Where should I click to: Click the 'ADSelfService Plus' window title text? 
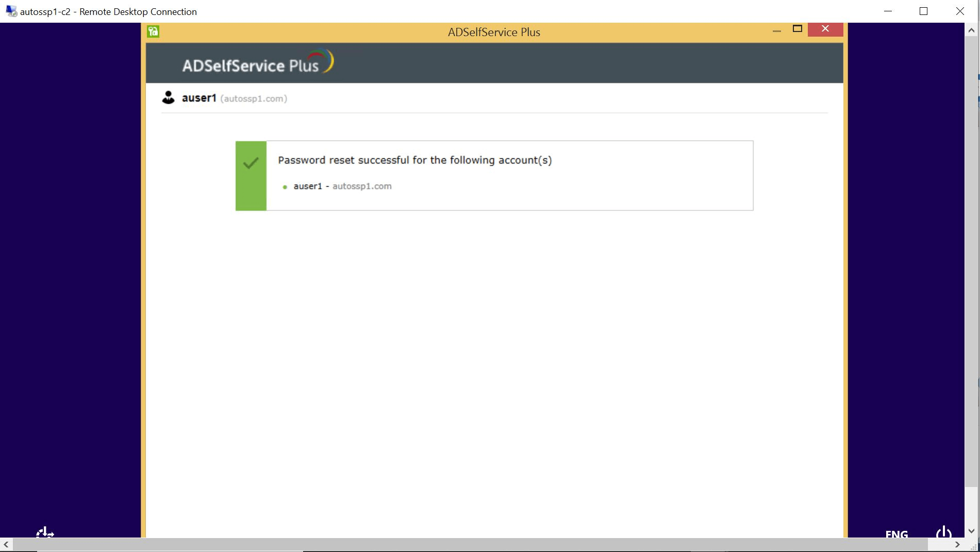494,32
